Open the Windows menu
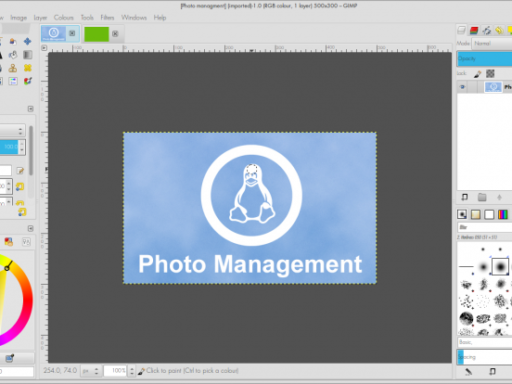Viewport: 512px width, 384px height. tap(134, 18)
